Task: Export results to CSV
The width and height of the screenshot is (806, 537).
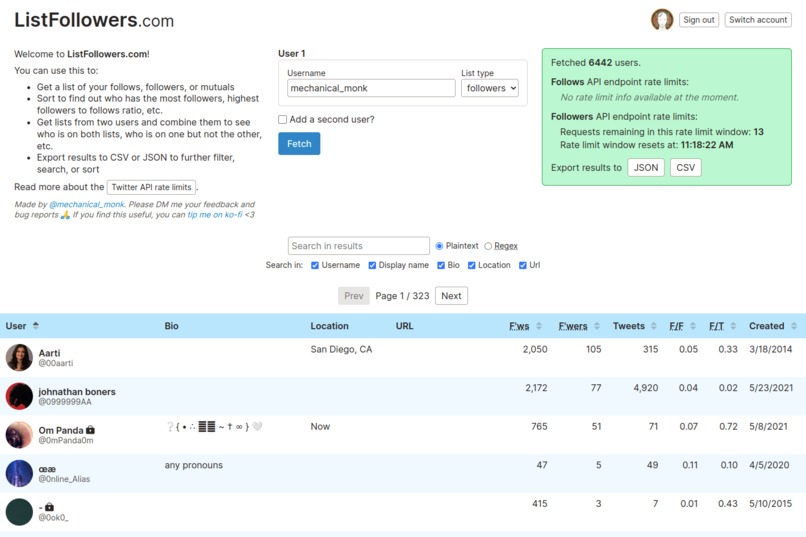Action: point(685,168)
